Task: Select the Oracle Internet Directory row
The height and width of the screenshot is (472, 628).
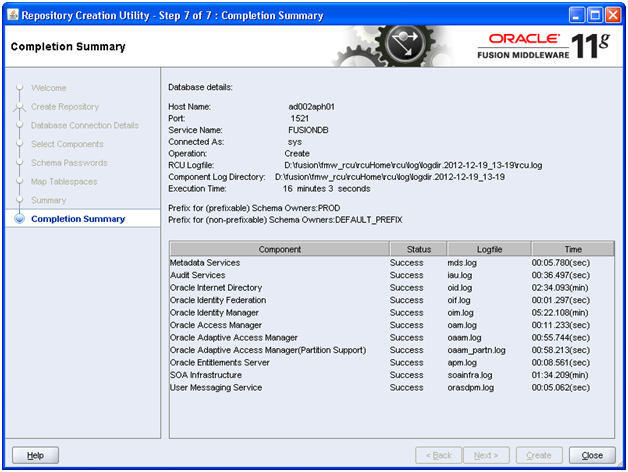Action: (x=392, y=288)
